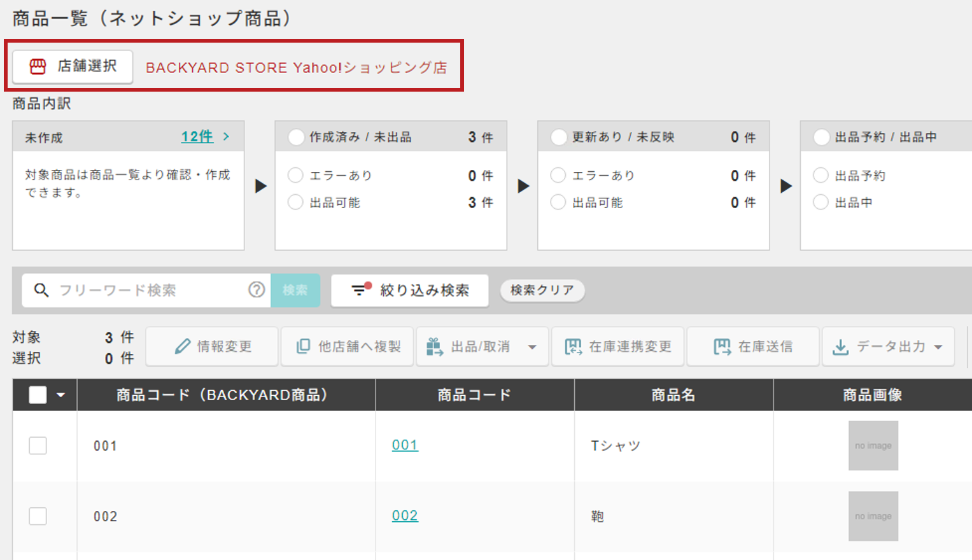This screenshot has height=560, width=972.
Task: Click the 情報変更 toolbar button
Action: [x=212, y=346]
